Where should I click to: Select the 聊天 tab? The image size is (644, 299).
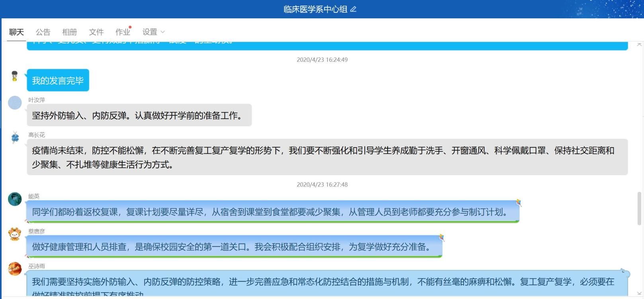pos(16,32)
